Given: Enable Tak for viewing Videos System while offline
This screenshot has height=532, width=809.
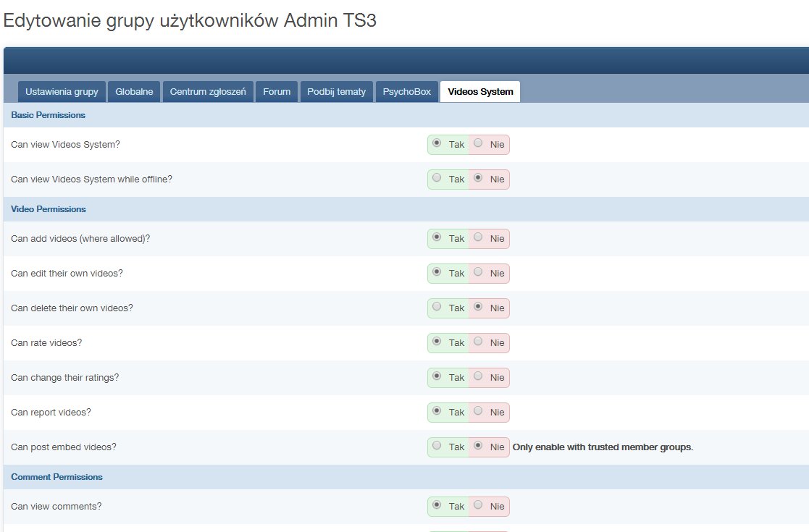Looking at the screenshot, I should (x=436, y=178).
